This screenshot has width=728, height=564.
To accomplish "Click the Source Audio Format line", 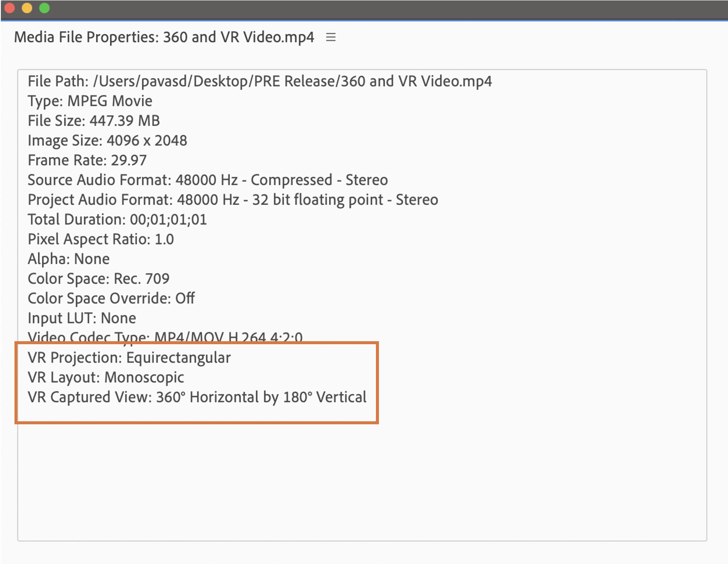I will 208,180.
